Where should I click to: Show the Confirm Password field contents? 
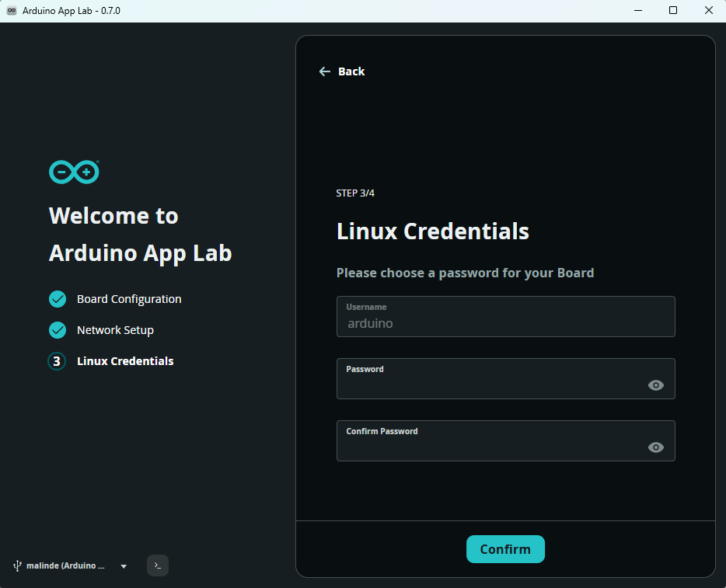point(655,447)
